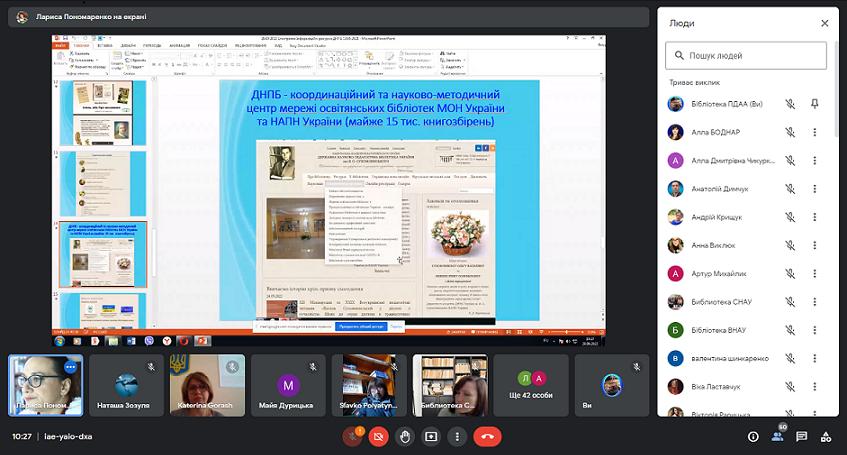Viewport: 847px width, 455px height.
Task: Click blue stop sharing button in shared screen
Action: pyautogui.click(x=361, y=326)
